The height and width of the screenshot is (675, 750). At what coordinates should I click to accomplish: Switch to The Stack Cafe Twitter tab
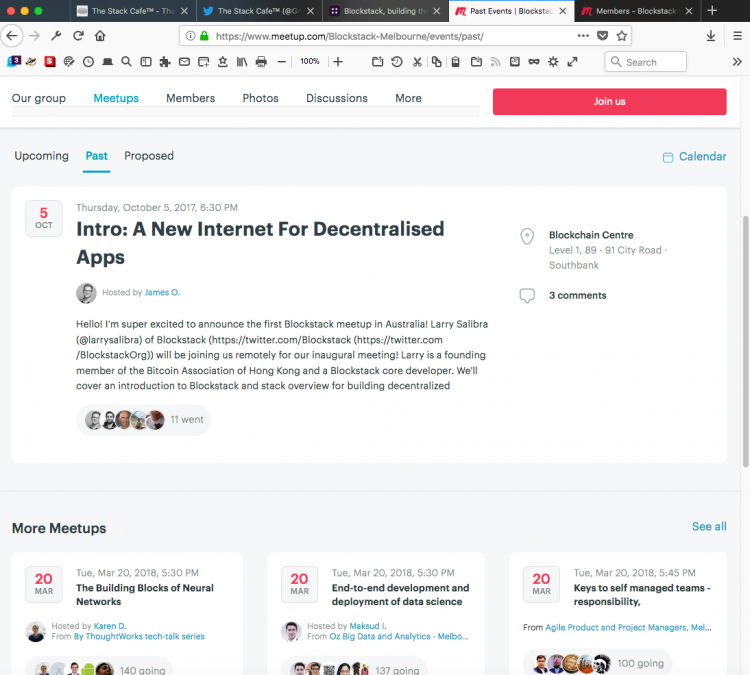(x=258, y=11)
